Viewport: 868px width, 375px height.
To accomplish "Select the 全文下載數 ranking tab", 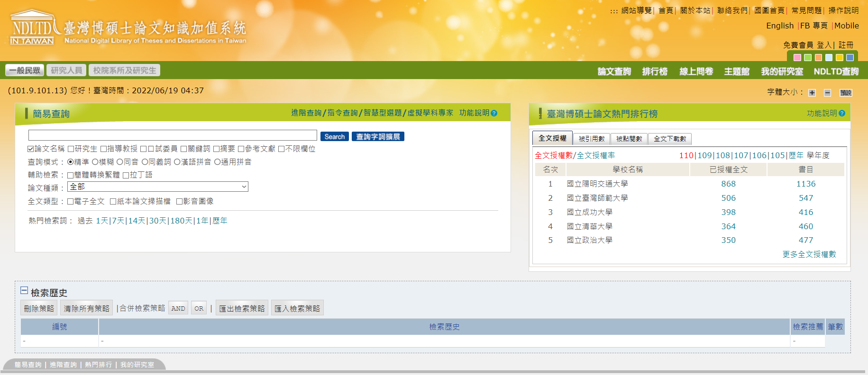I will click(670, 139).
